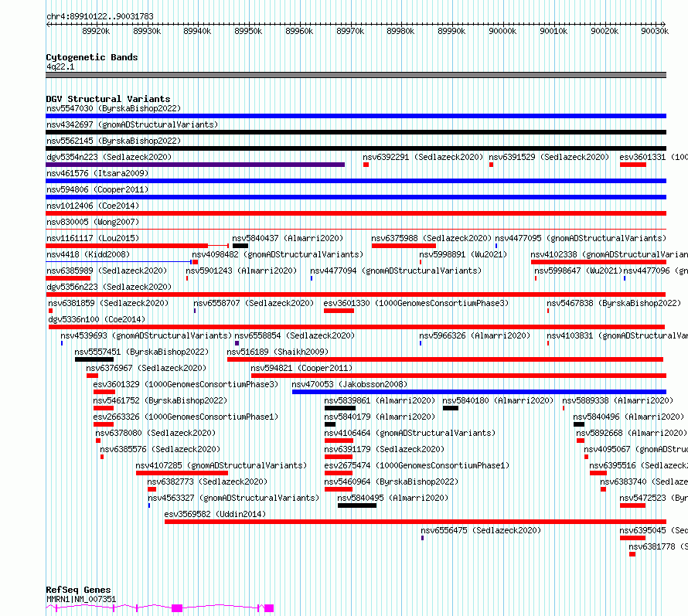
Task: Click the purple dgv5354n223 variant bar
Action: [x=196, y=165]
